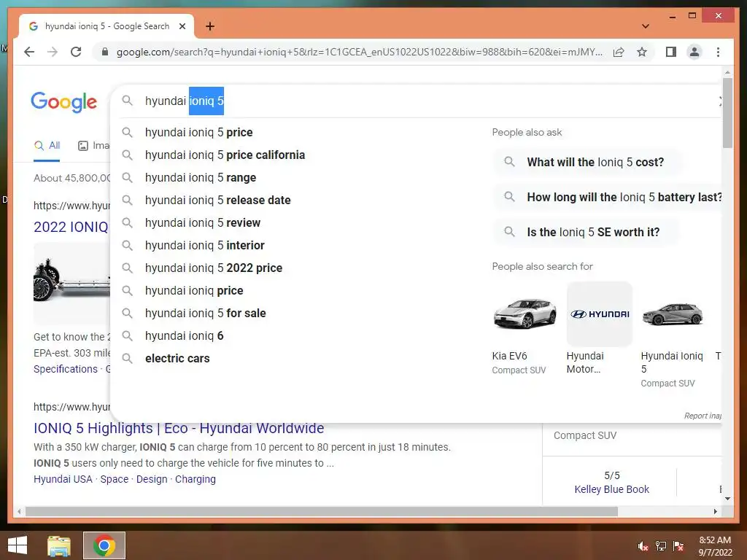The width and height of the screenshot is (747, 560).
Task: Click the Google logo
Action: [64, 102]
